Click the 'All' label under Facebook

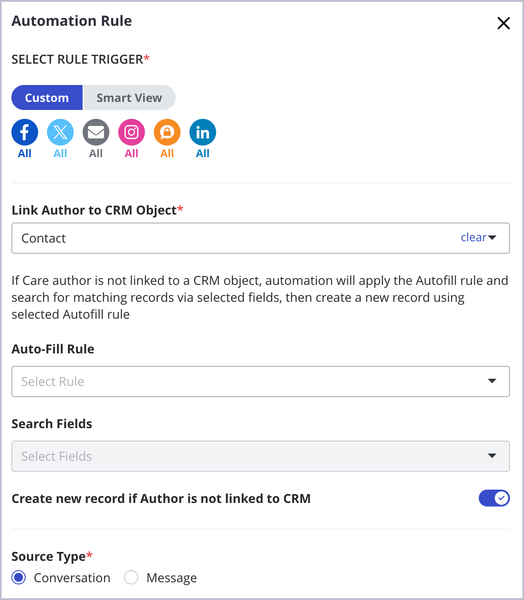point(25,153)
